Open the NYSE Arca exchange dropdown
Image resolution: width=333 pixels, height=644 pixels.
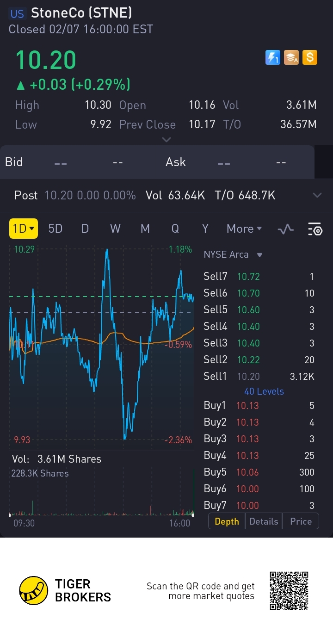233,254
